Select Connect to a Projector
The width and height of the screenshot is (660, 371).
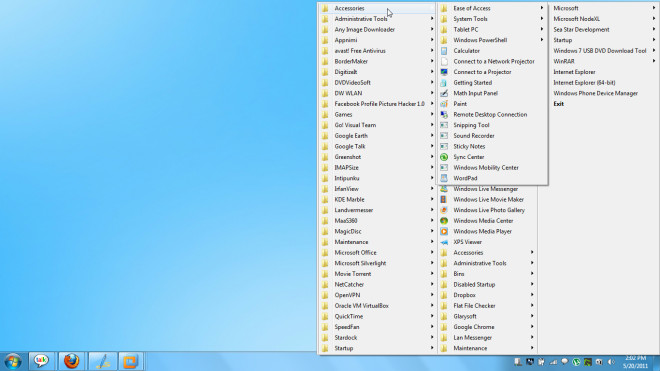482,72
